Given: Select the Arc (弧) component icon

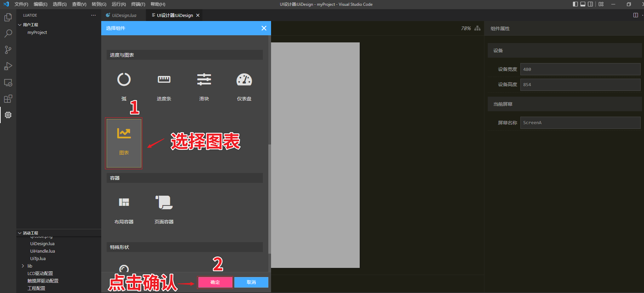Looking at the screenshot, I should pyautogui.click(x=124, y=80).
